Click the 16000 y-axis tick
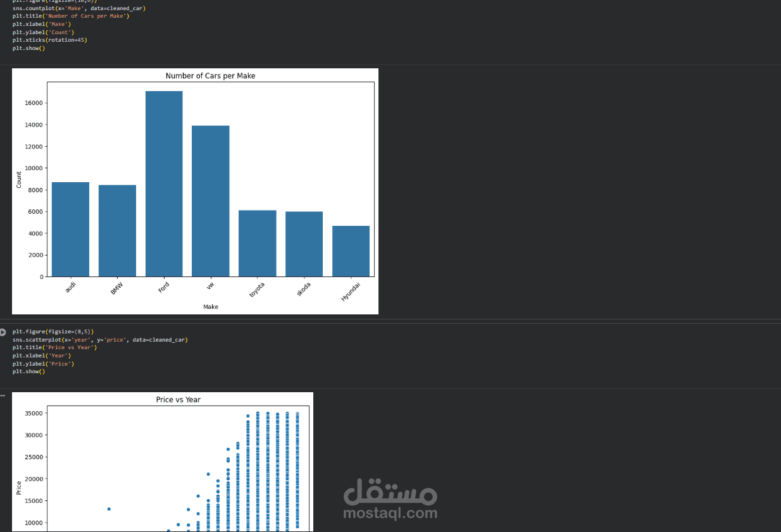 (34, 103)
